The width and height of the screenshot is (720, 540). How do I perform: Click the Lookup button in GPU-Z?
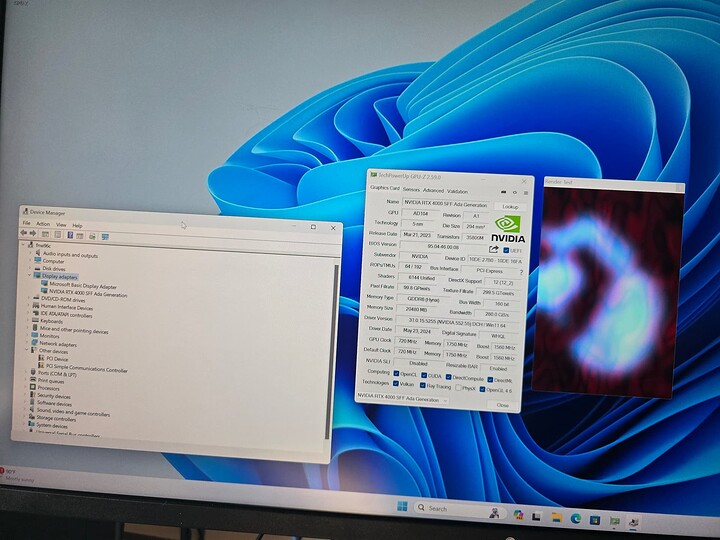pos(510,206)
